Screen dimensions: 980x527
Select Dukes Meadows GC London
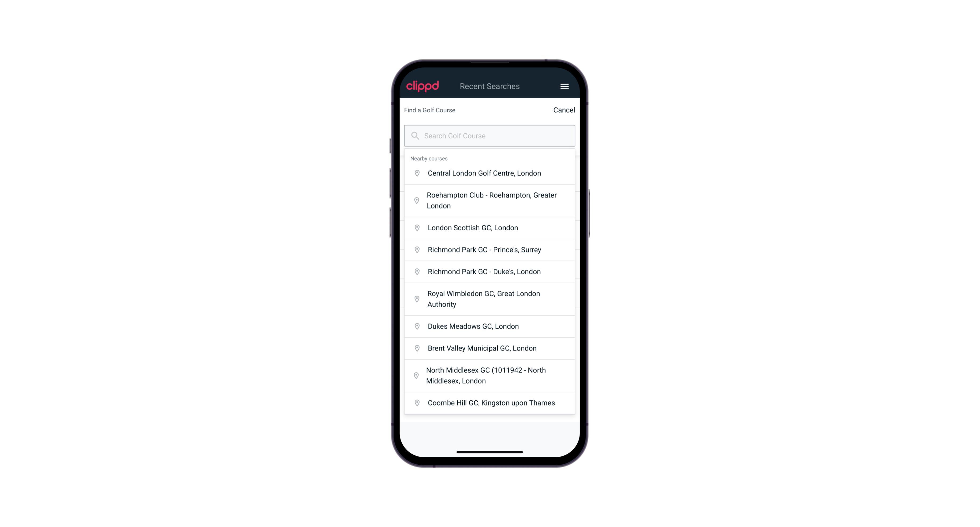(489, 326)
